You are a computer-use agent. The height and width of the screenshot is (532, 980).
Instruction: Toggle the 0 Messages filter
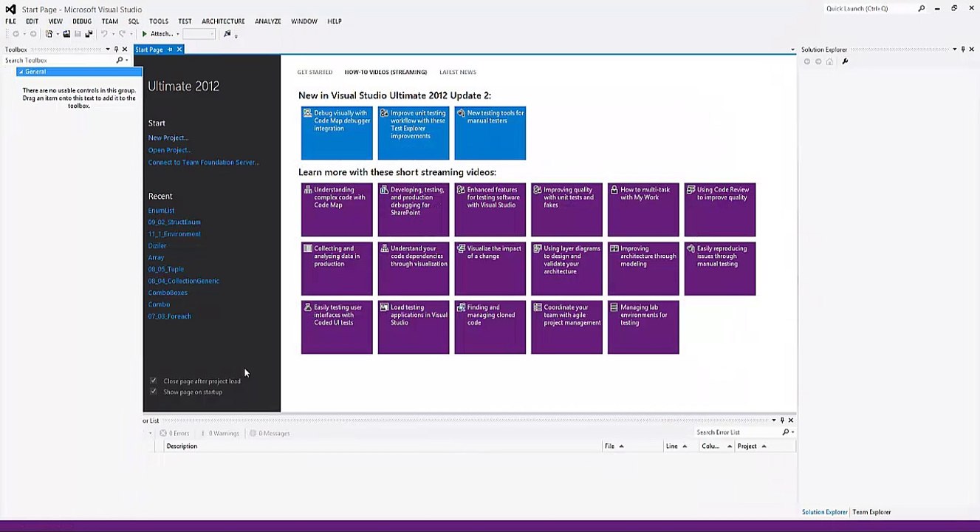pyautogui.click(x=270, y=433)
